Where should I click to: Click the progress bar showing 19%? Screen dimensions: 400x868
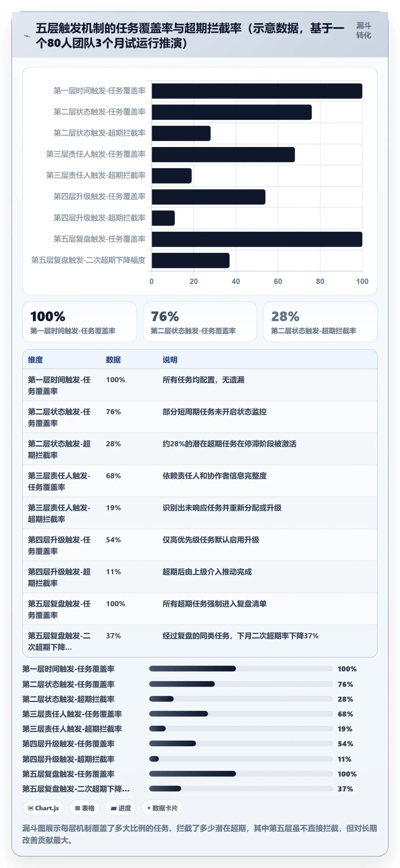[241, 729]
